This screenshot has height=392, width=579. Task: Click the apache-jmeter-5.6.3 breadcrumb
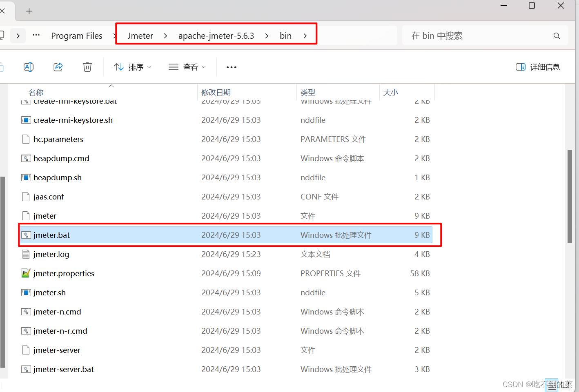pyautogui.click(x=216, y=36)
